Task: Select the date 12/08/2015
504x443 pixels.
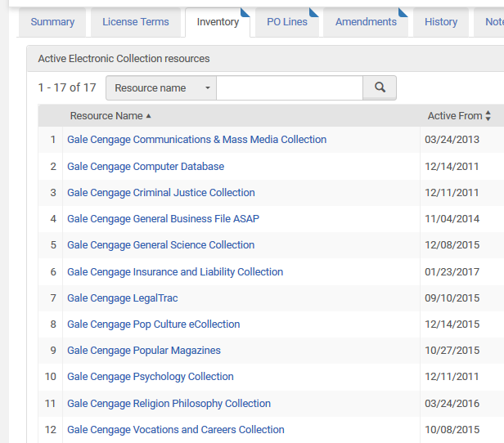Action: coord(452,245)
